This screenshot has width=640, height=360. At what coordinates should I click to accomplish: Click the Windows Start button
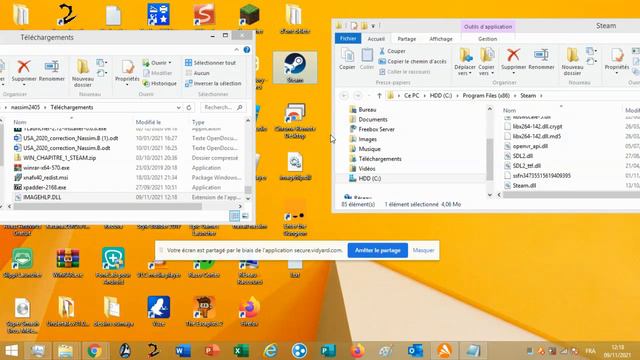11,351
